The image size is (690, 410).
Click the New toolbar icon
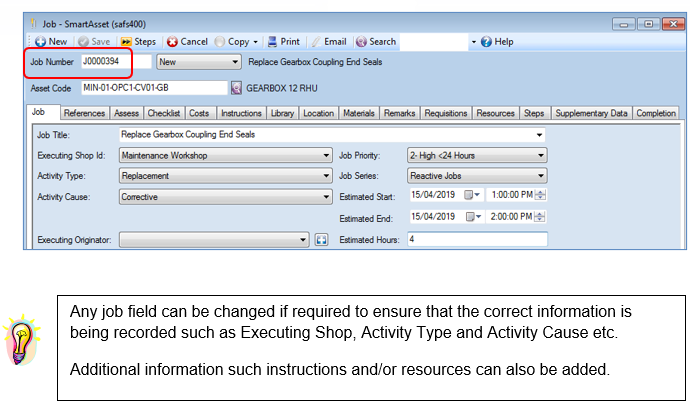40,42
